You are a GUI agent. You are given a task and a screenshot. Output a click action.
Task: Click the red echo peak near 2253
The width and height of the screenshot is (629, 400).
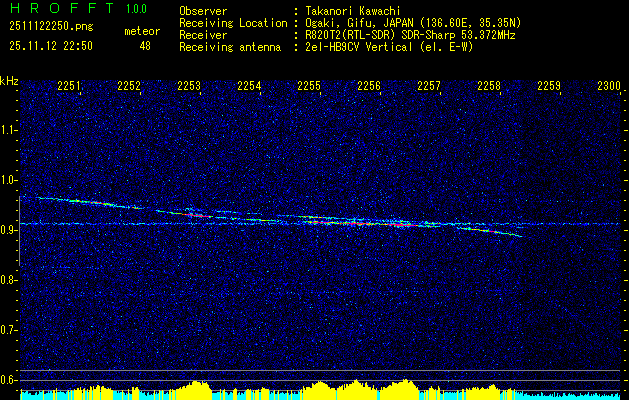coord(196,215)
